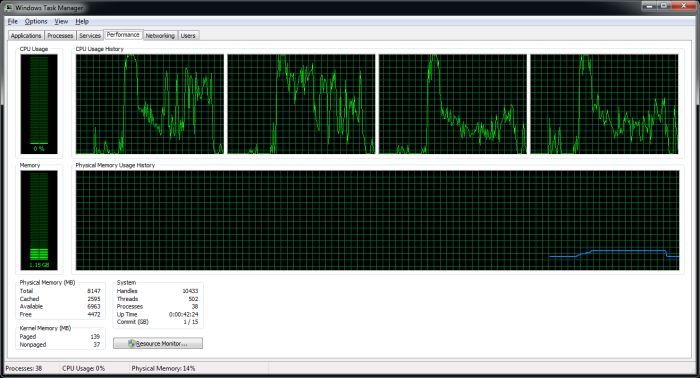The width and height of the screenshot is (700, 378).
Task: Click the 'Threads' value 502
Action: tap(193, 299)
